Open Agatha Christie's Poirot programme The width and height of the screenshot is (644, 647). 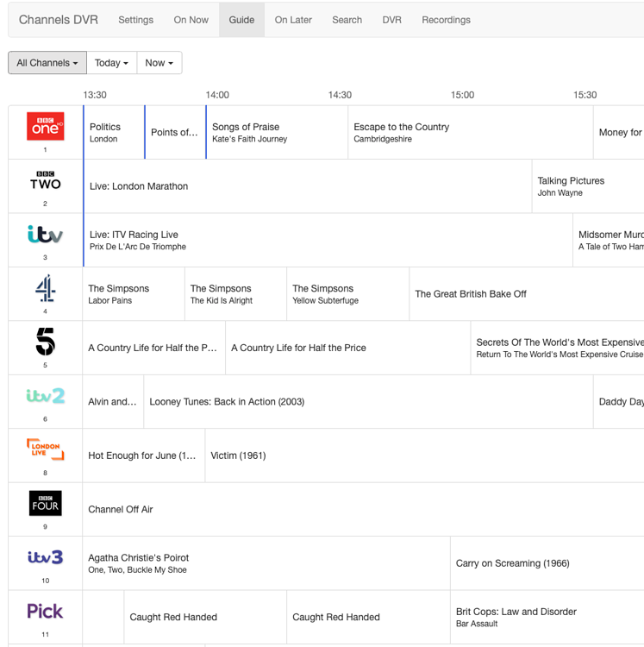[x=266, y=563]
